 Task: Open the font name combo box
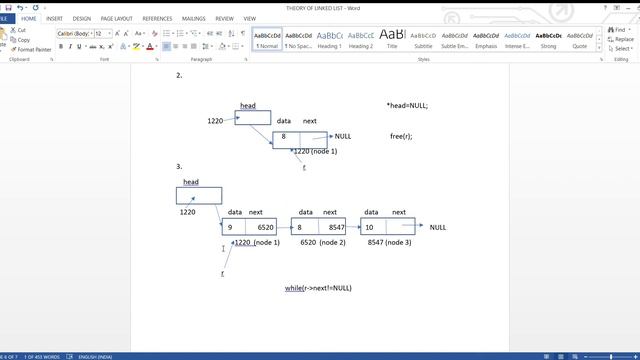coord(76,33)
